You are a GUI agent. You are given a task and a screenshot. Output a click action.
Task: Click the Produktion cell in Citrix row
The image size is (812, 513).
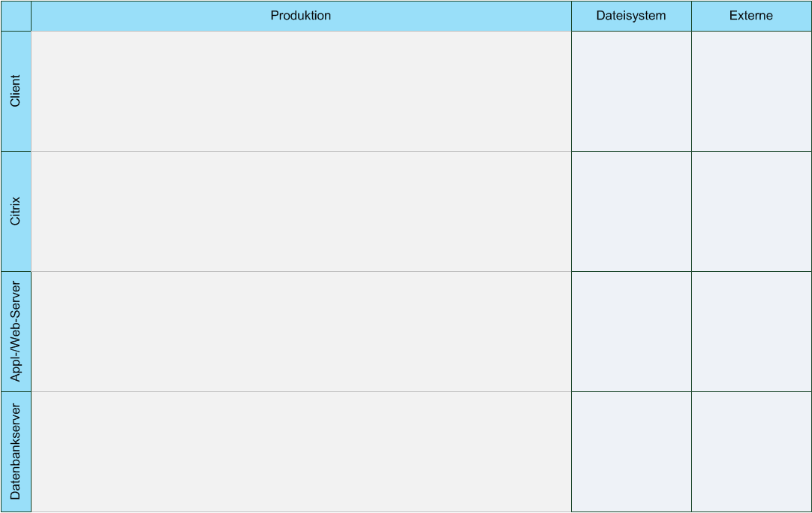(x=300, y=211)
